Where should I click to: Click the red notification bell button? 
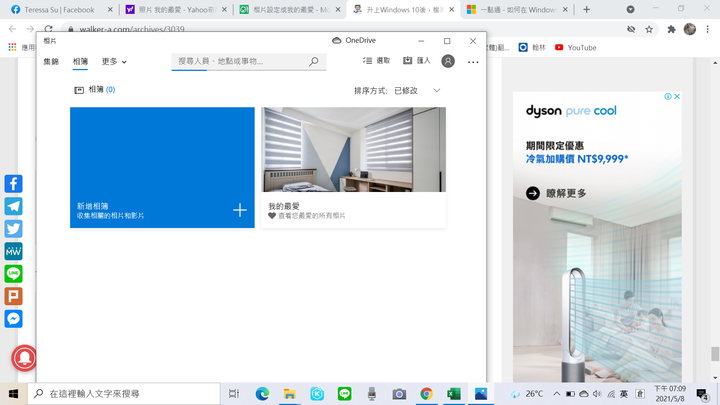[x=24, y=358]
